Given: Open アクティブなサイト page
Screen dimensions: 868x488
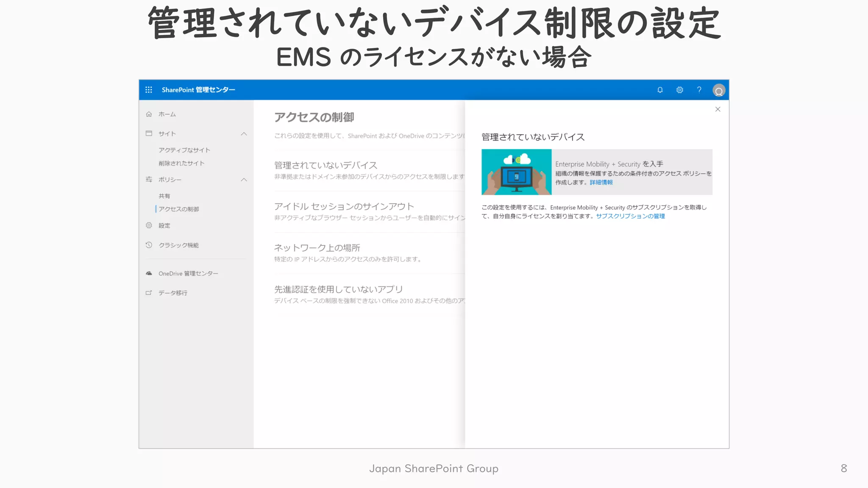Looking at the screenshot, I should coord(184,150).
